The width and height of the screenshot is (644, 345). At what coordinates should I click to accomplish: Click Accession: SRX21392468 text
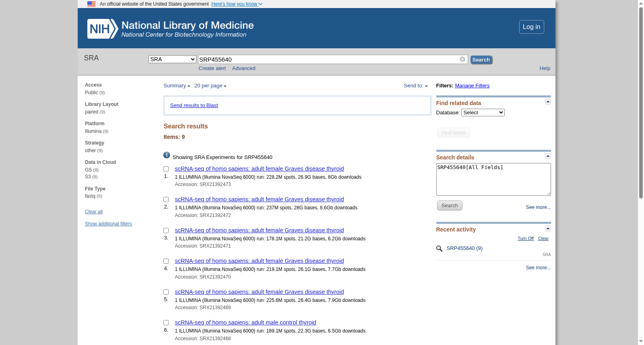[x=203, y=339]
